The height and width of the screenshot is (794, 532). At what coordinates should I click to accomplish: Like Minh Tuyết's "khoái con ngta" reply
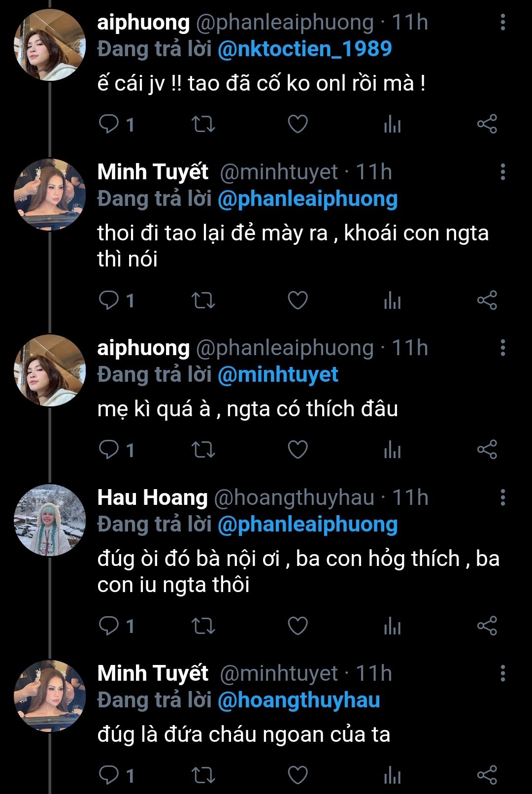tap(298, 300)
